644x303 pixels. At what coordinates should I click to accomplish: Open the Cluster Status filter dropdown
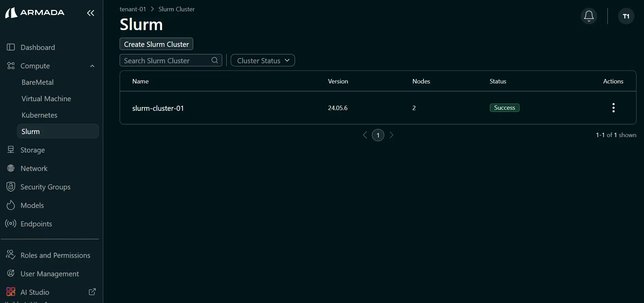(x=263, y=61)
